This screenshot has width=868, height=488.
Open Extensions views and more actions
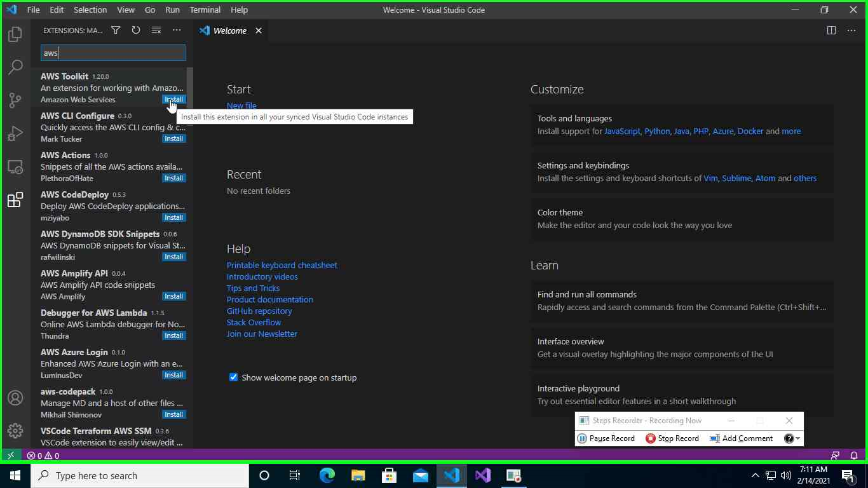click(x=177, y=30)
